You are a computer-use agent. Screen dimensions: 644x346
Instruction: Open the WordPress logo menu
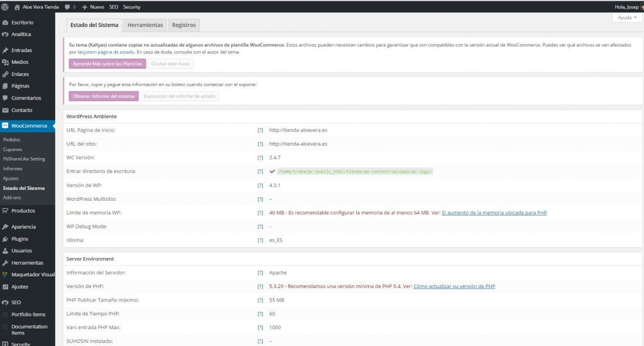[5, 7]
